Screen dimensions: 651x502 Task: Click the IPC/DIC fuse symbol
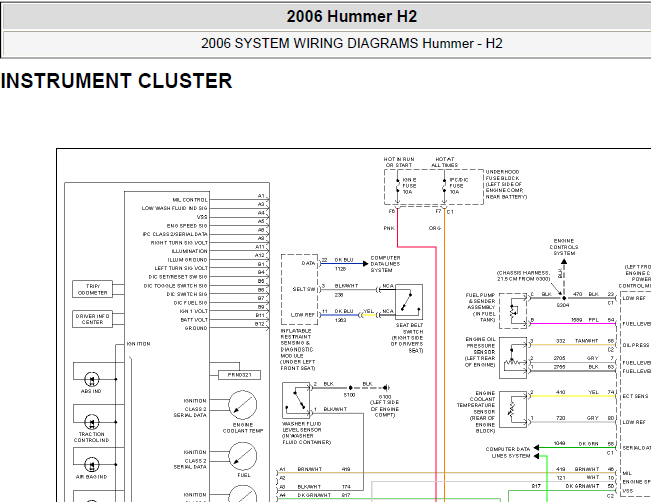tap(445, 186)
